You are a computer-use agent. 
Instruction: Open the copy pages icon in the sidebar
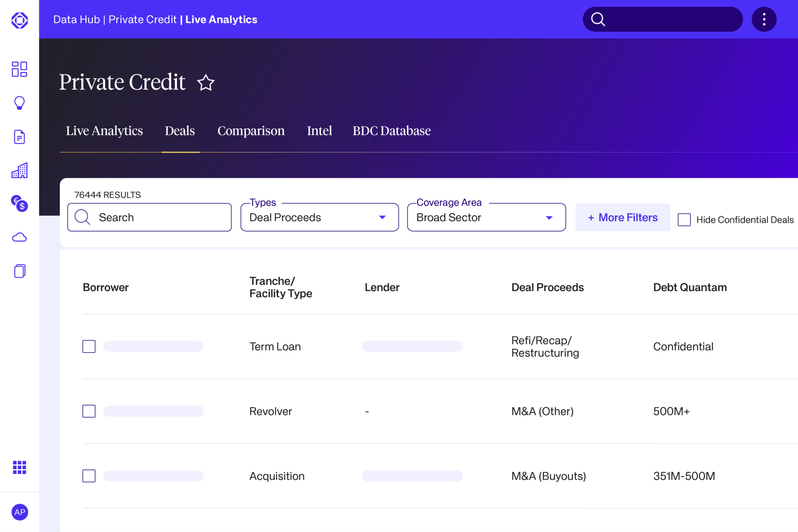[19, 271]
